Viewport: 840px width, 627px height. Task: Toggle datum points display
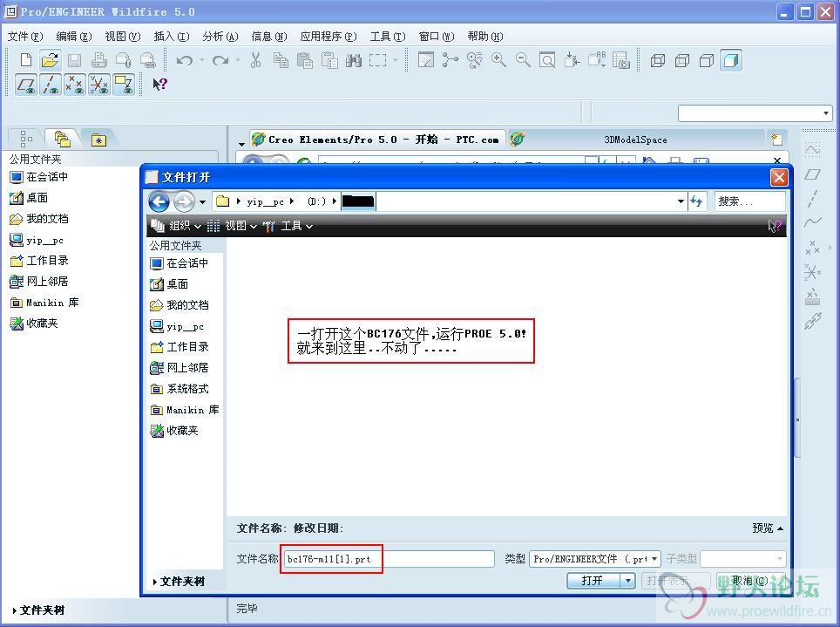pyautogui.click(x=74, y=85)
